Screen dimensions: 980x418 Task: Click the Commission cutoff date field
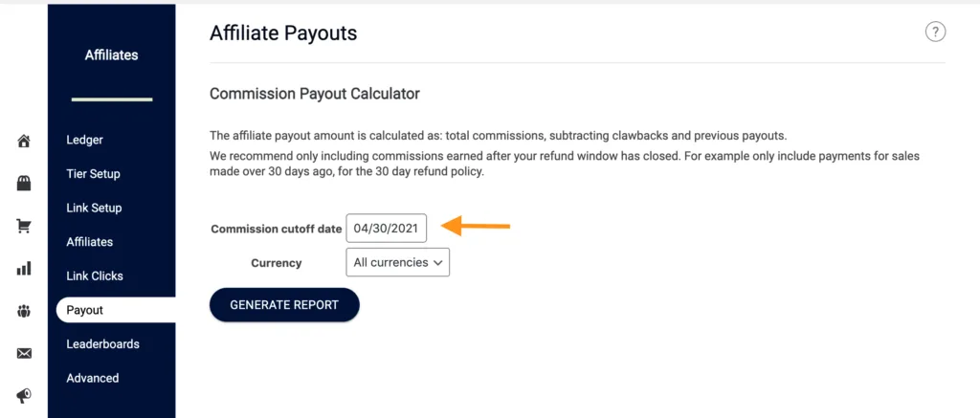click(x=386, y=229)
